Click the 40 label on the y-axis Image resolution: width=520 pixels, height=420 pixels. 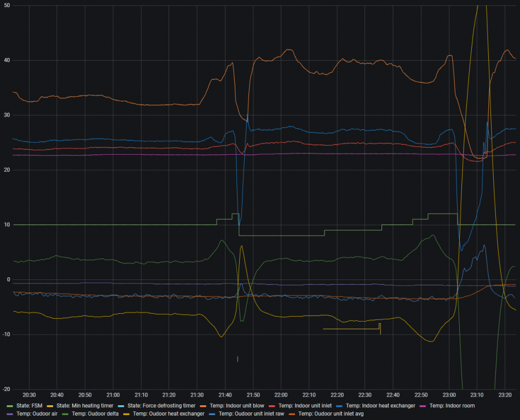(8, 60)
